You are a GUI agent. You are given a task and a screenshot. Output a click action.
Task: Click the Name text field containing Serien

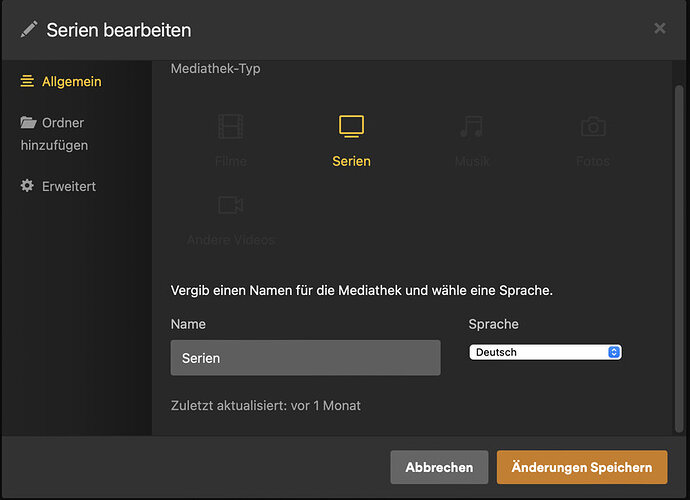tap(305, 358)
